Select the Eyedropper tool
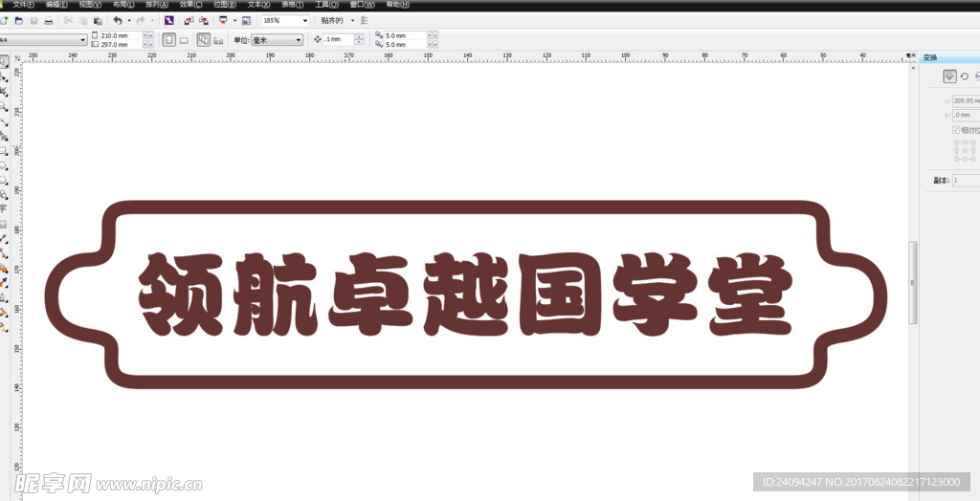 coord(4,282)
